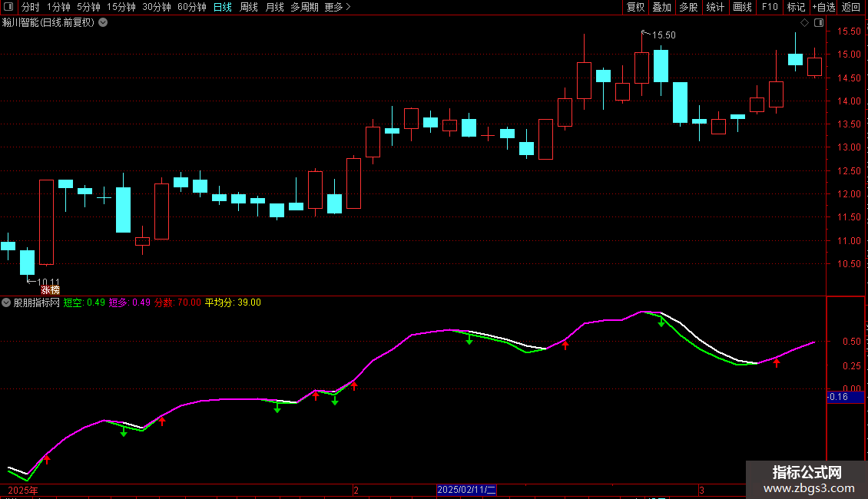Image resolution: width=868 pixels, height=499 pixels.
Task: Switch to 分时 time-sharing chart
Action: 31,7
